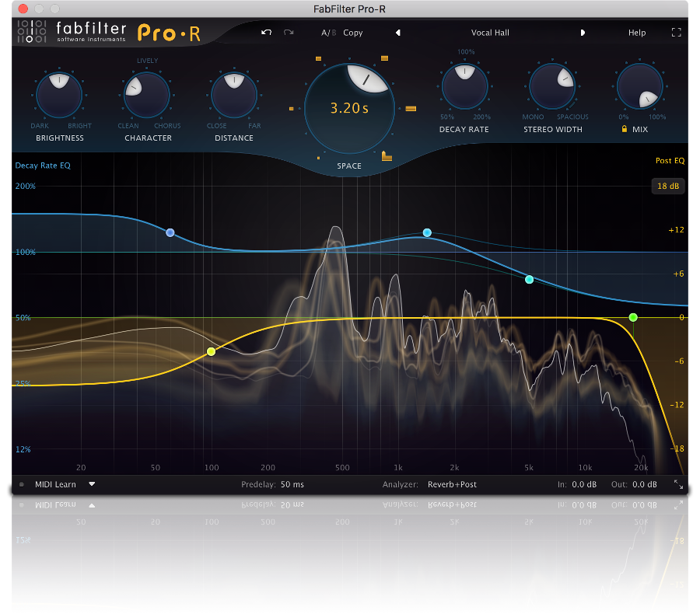700x614 pixels.
Task: Go to the previous preset arrow
Action: click(397, 33)
